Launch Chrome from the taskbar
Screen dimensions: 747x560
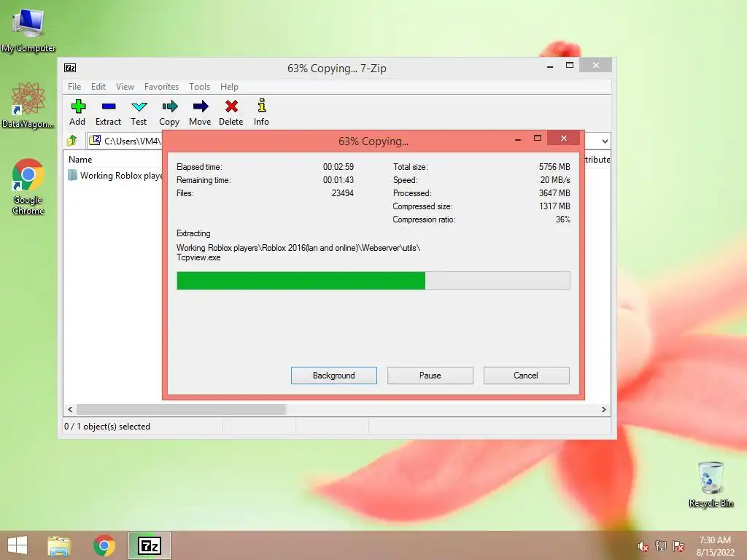[104, 545]
